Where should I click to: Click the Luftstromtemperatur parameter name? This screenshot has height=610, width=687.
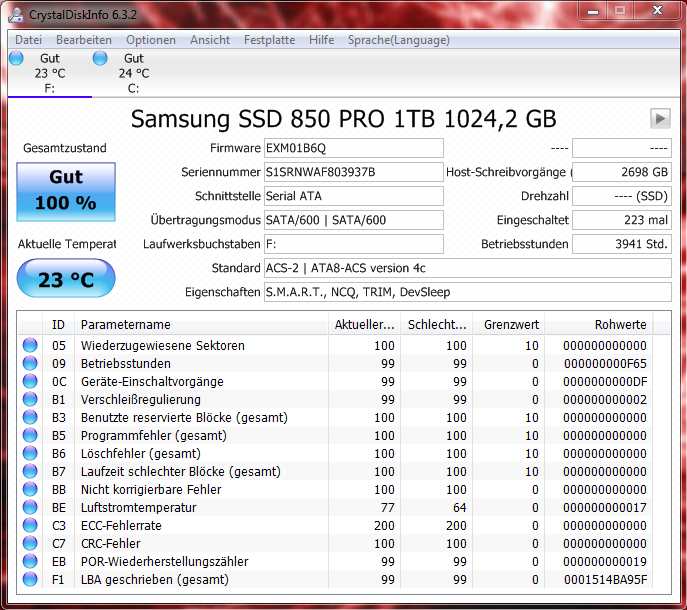coord(138,507)
